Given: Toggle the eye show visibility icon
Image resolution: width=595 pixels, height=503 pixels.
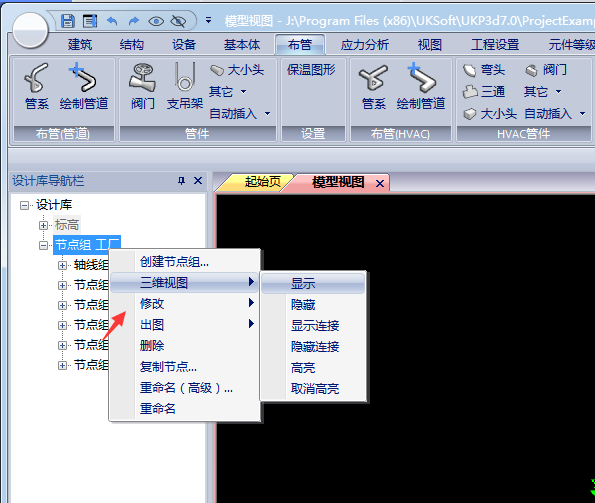Looking at the screenshot, I should point(156,21).
